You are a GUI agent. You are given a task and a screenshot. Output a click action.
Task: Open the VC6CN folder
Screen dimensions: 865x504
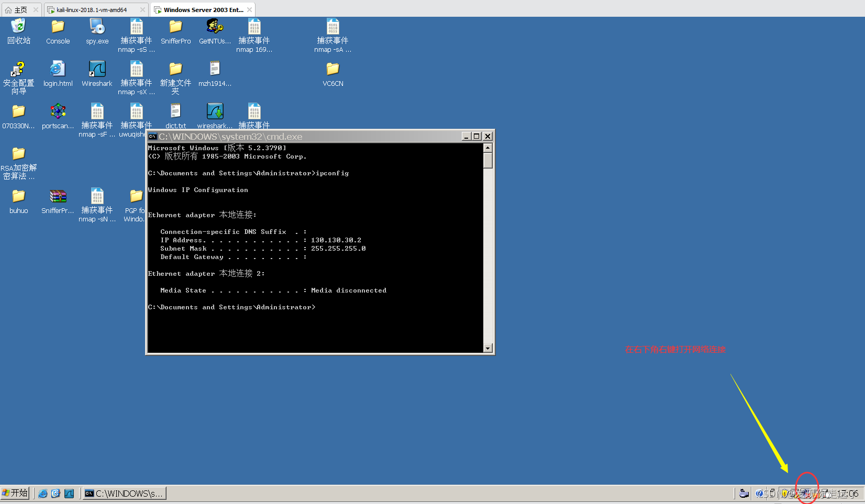(332, 74)
